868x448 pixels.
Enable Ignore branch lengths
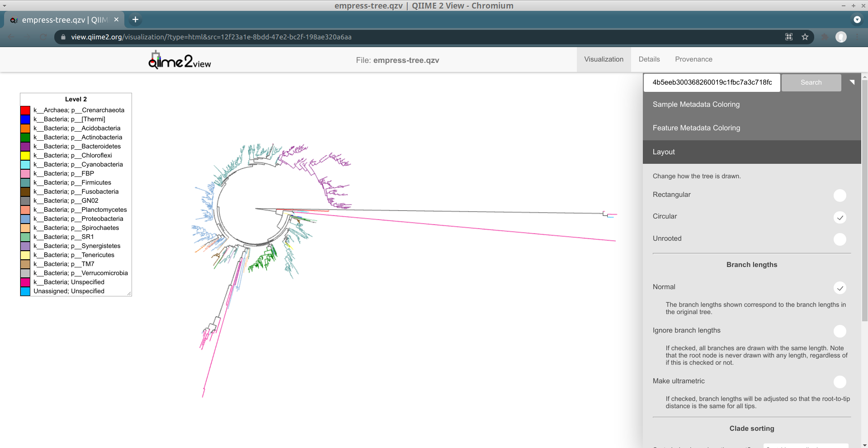click(840, 331)
